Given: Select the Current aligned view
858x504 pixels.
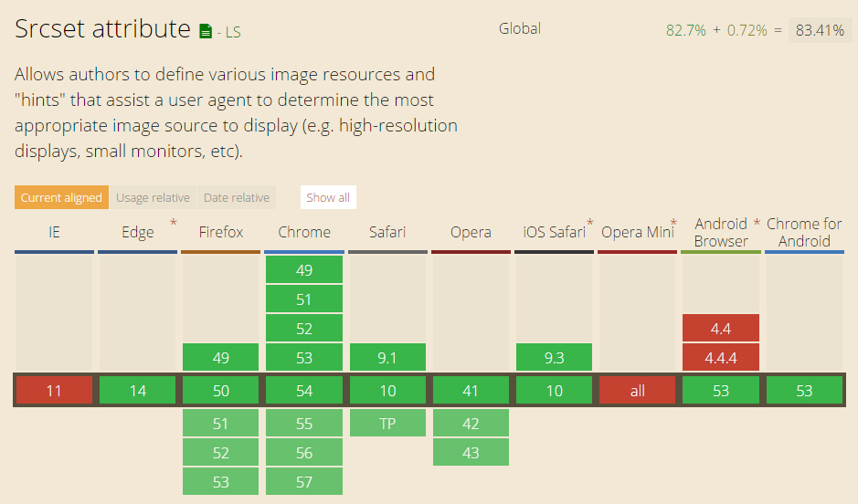Looking at the screenshot, I should click(62, 197).
